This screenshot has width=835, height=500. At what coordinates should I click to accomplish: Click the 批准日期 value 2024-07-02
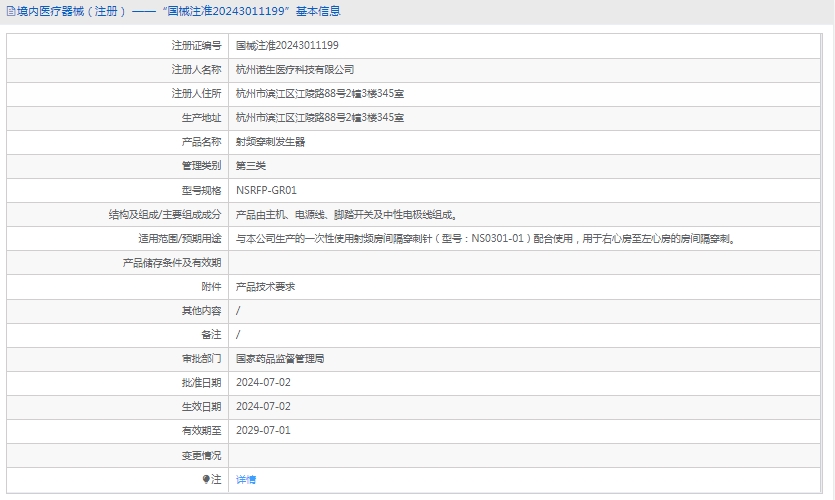tap(263, 383)
